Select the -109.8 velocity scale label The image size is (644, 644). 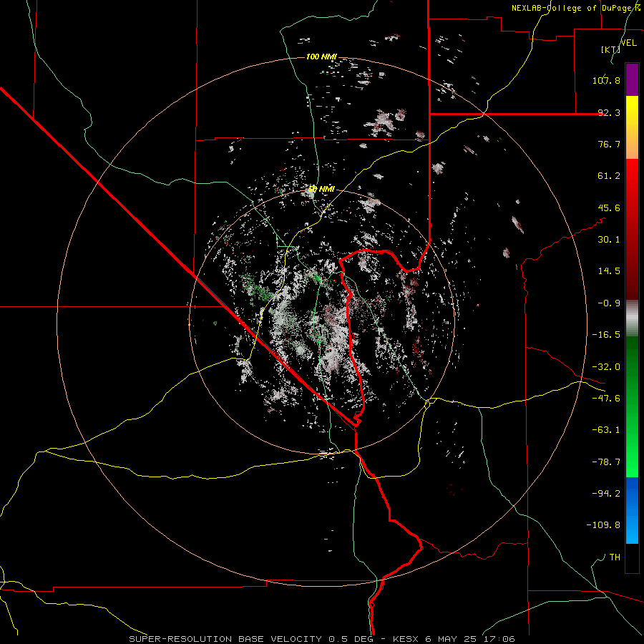[x=603, y=525]
